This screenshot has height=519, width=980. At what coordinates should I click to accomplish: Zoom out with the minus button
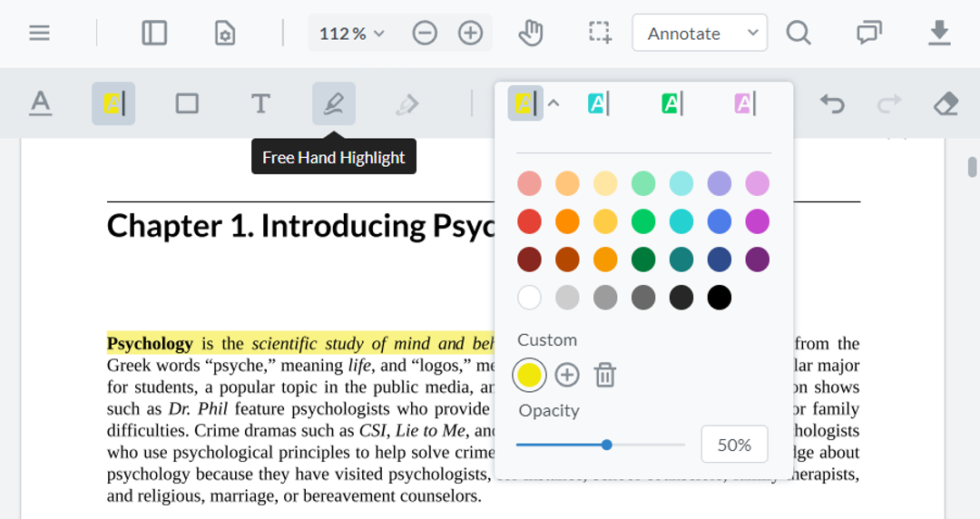425,33
